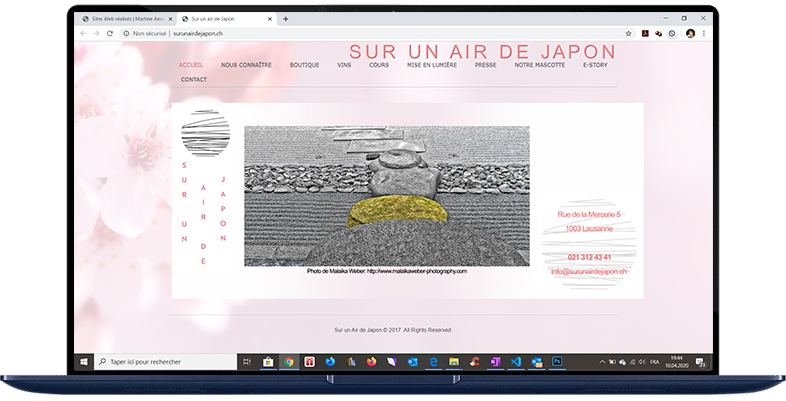The image size is (786, 401).
Task: Open the BOUTIQUE menu item
Action: 304,65
